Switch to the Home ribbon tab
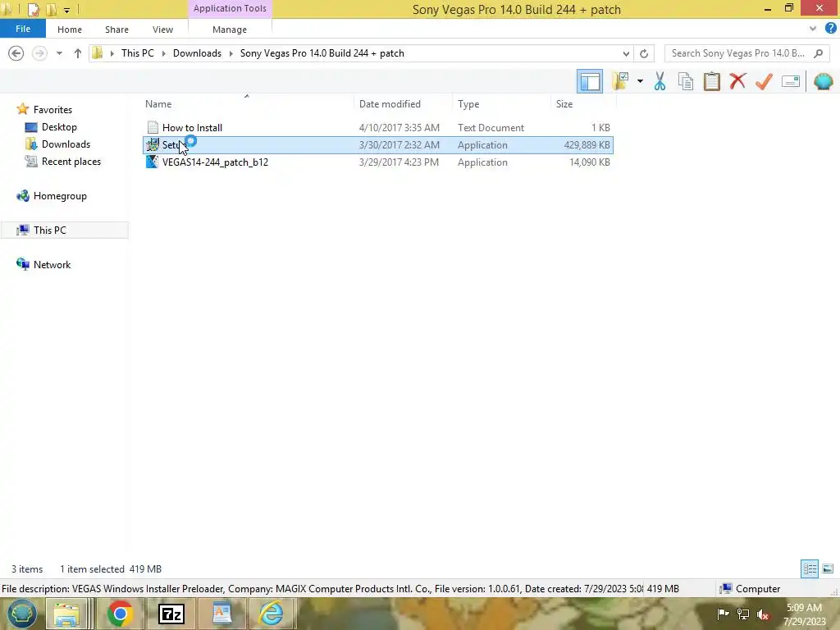 click(x=70, y=30)
